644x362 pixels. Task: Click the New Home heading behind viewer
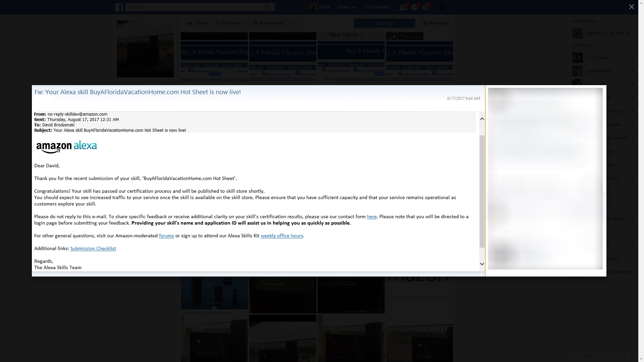pos(343,35)
